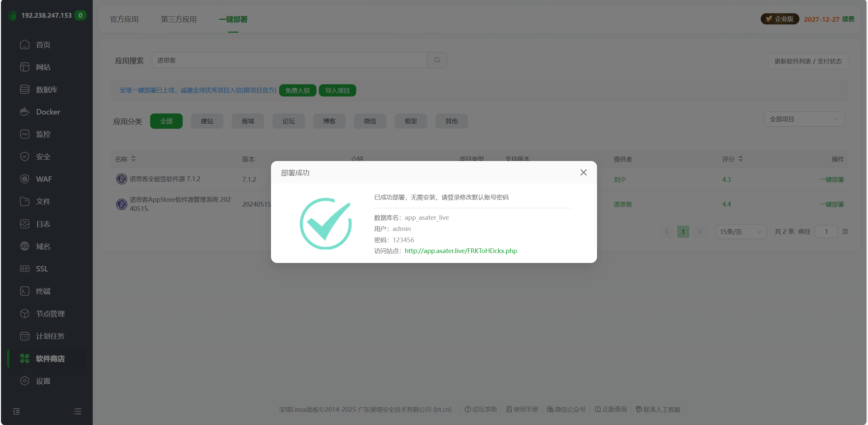Switch to the 官方应用 tab
Viewport: 868px width, 425px height.
124,19
